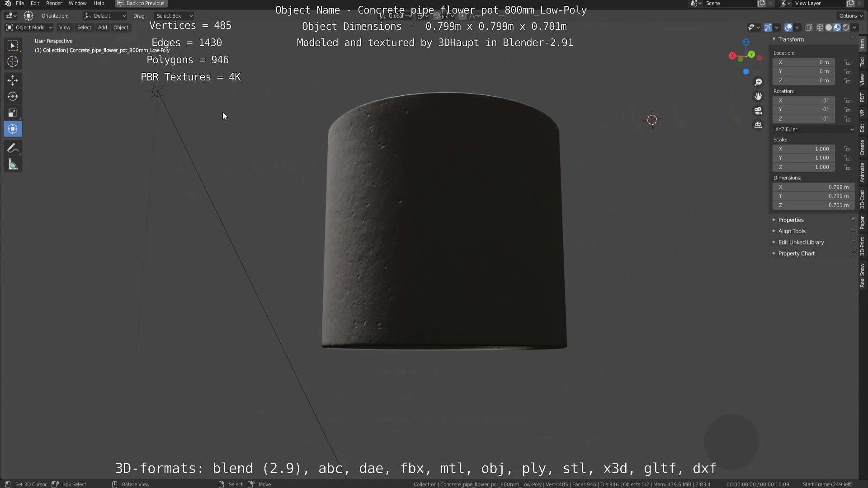Select the Move tool
This screenshot has height=488, width=868.
coord(13,80)
